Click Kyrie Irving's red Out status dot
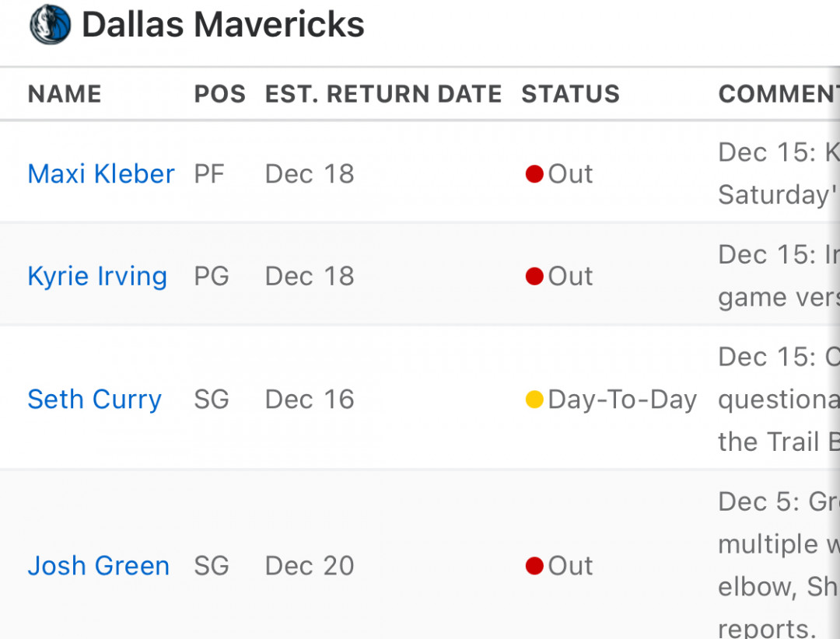This screenshot has width=840, height=639. tap(534, 277)
